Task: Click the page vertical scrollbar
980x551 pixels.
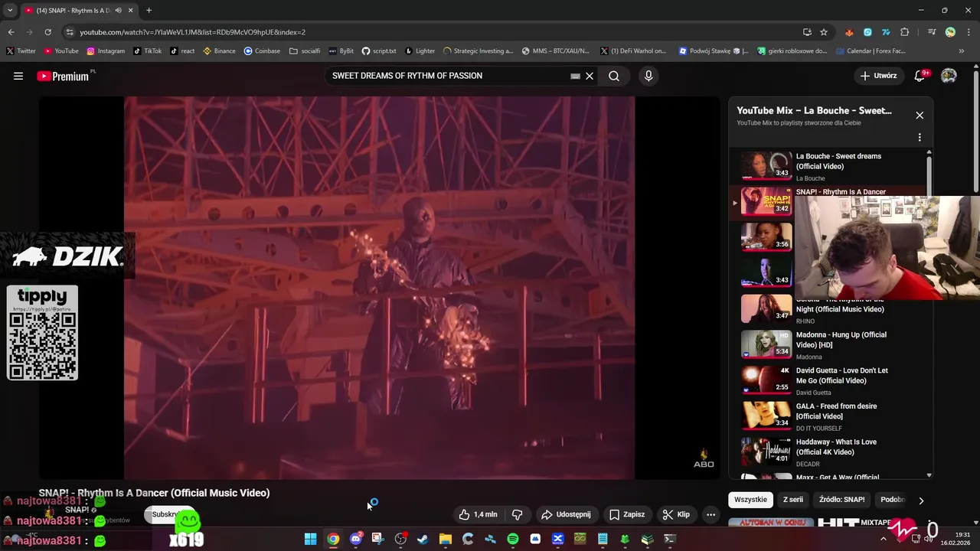Action: click(x=975, y=130)
